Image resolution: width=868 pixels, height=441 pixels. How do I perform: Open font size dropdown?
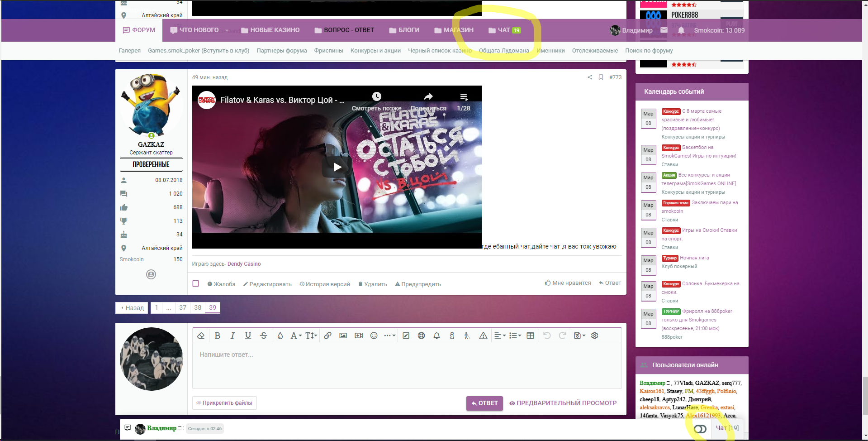coord(311,336)
